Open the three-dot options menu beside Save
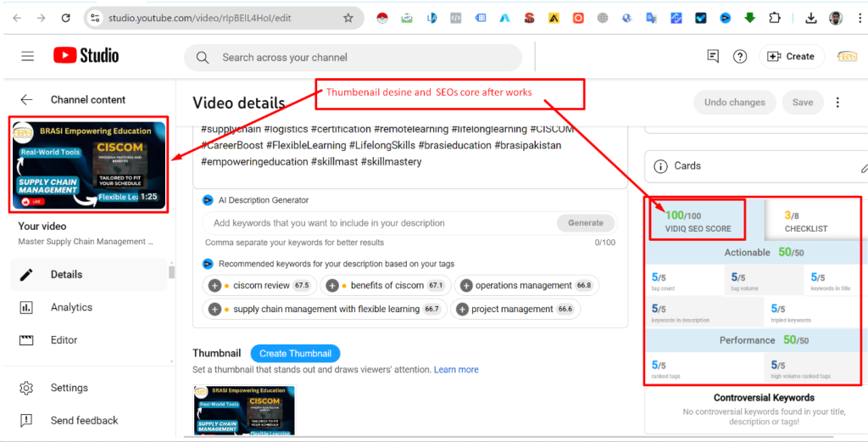The height and width of the screenshot is (442, 868). coord(837,103)
